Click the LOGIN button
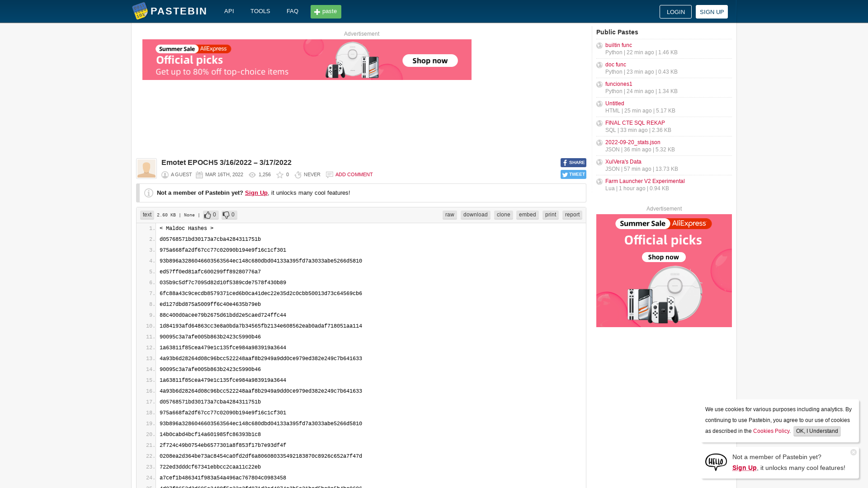This screenshot has width=868, height=488. coord(675,12)
